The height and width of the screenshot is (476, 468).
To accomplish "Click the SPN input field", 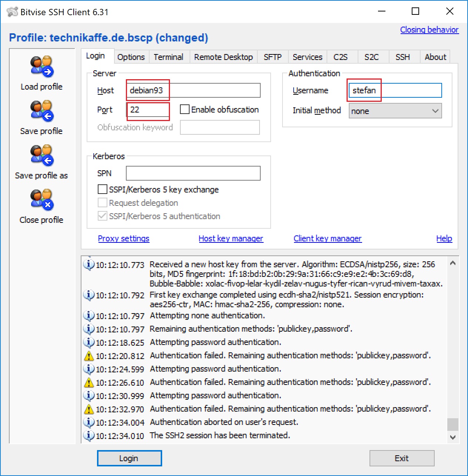I will coord(193,173).
